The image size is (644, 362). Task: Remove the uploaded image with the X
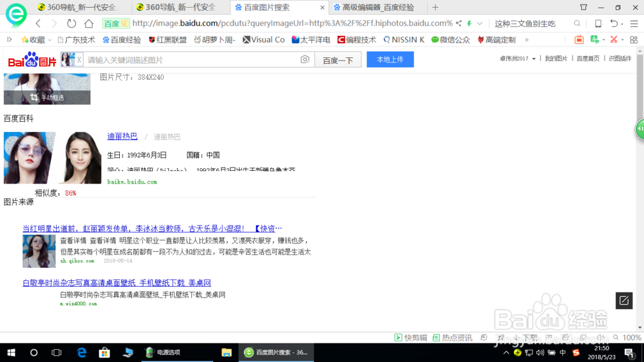coord(79,60)
